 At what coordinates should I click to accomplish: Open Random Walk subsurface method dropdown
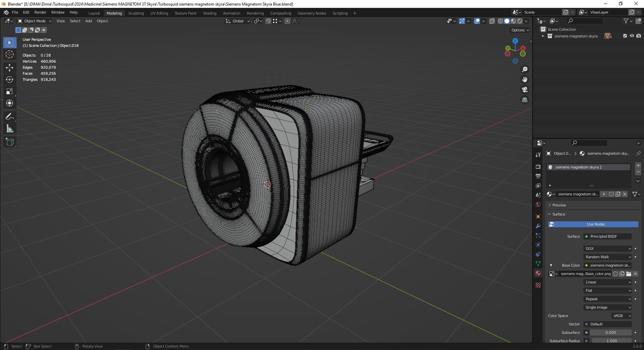(608, 257)
